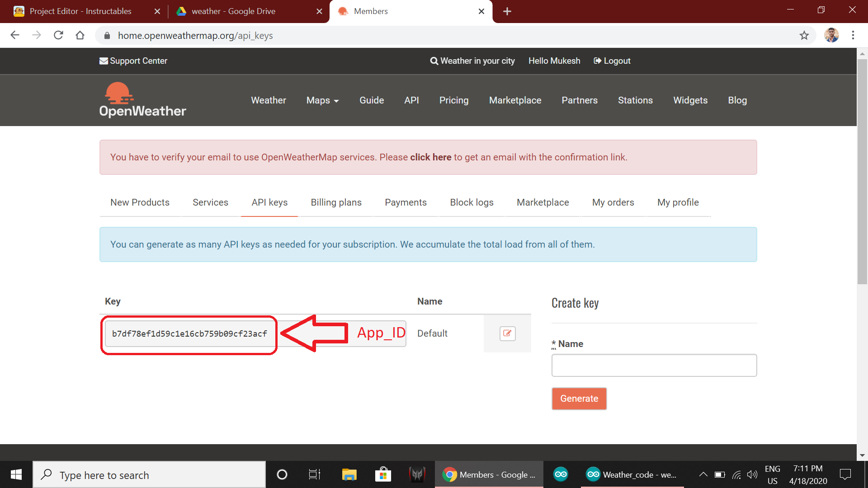The image size is (868, 488).
Task: Click the site lock icon in address bar
Action: 107,36
